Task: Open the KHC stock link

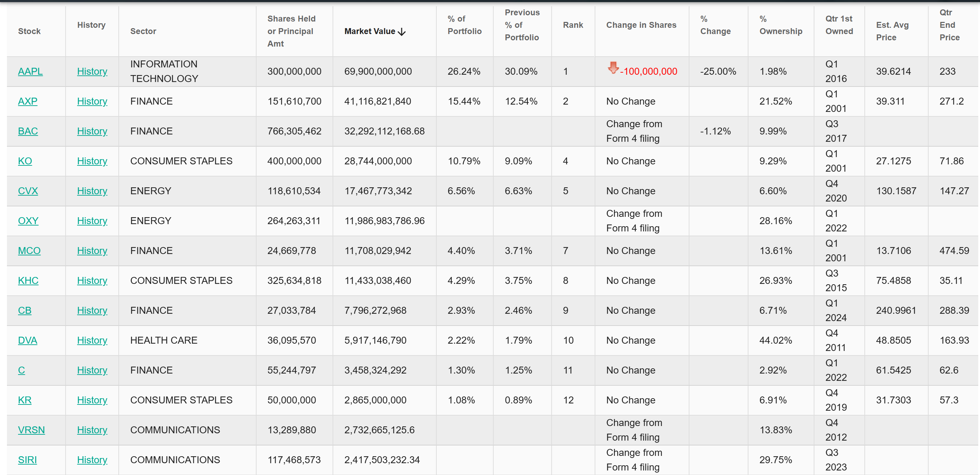Action: (28, 281)
